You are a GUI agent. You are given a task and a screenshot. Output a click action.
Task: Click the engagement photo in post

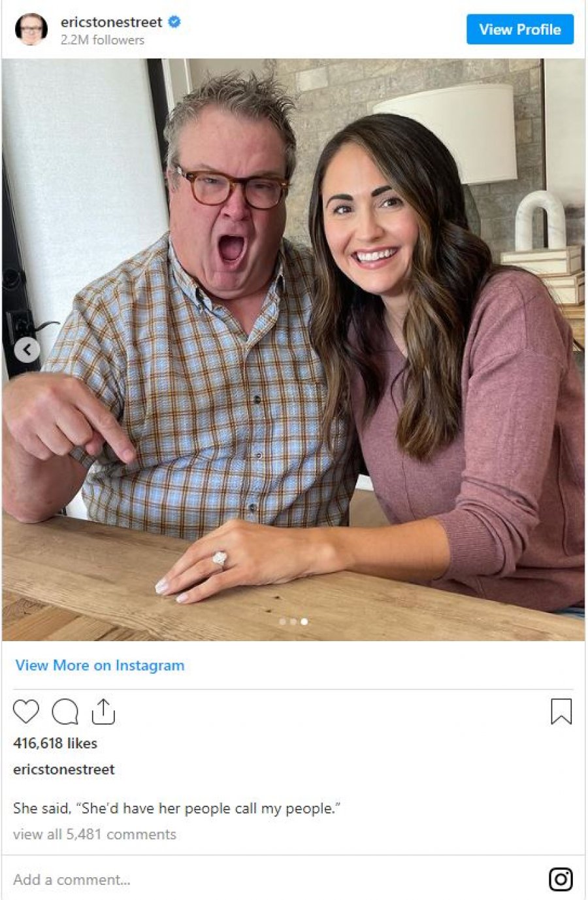(x=293, y=350)
